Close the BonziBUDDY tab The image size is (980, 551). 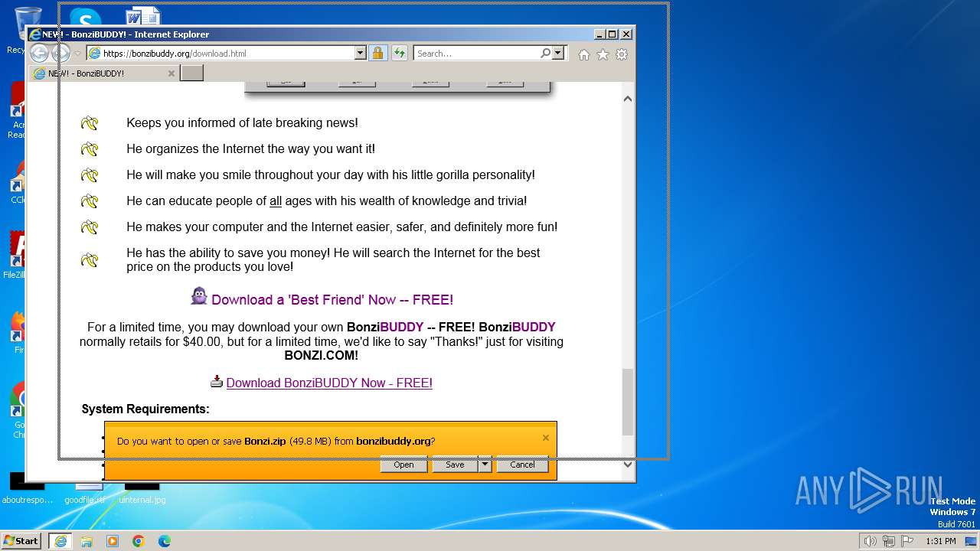point(171,73)
